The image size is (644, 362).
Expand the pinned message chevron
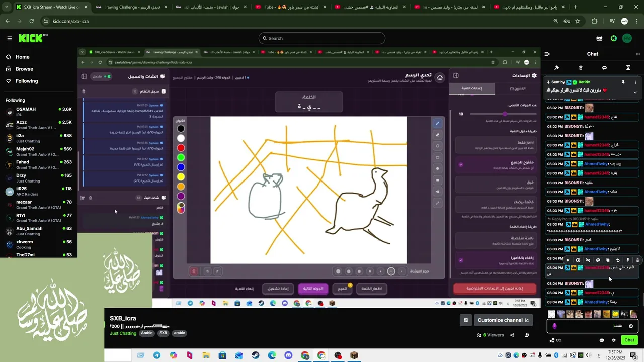point(635,92)
